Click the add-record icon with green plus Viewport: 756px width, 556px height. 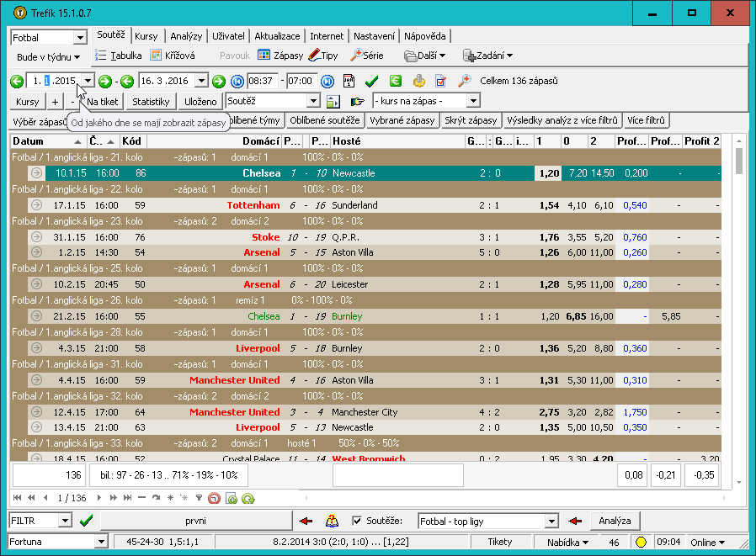[232, 498]
